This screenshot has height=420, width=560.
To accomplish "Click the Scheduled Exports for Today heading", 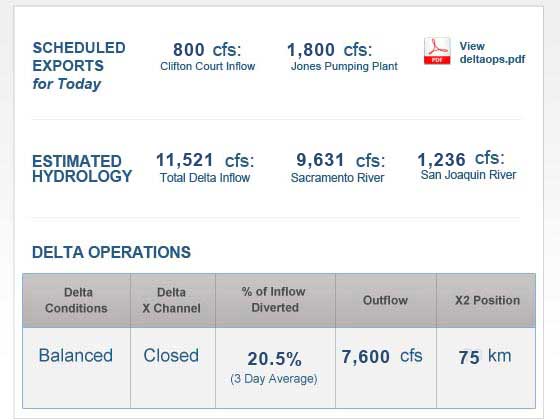I will pyautogui.click(x=79, y=66).
